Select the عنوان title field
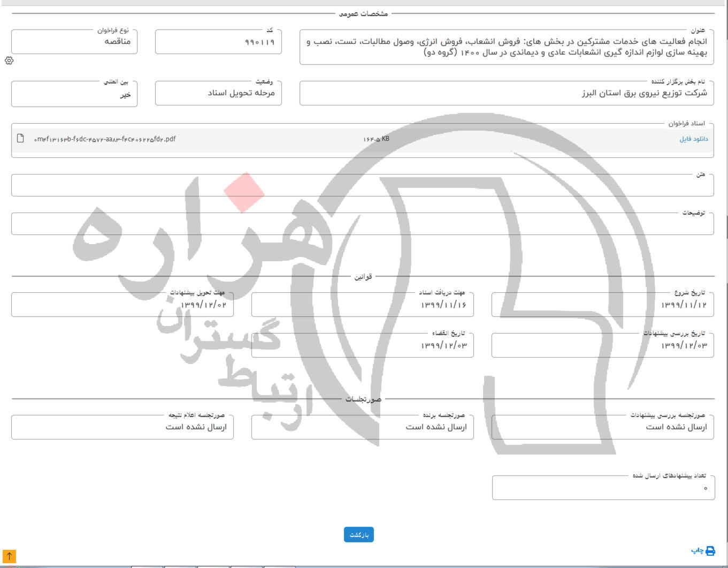 507,47
